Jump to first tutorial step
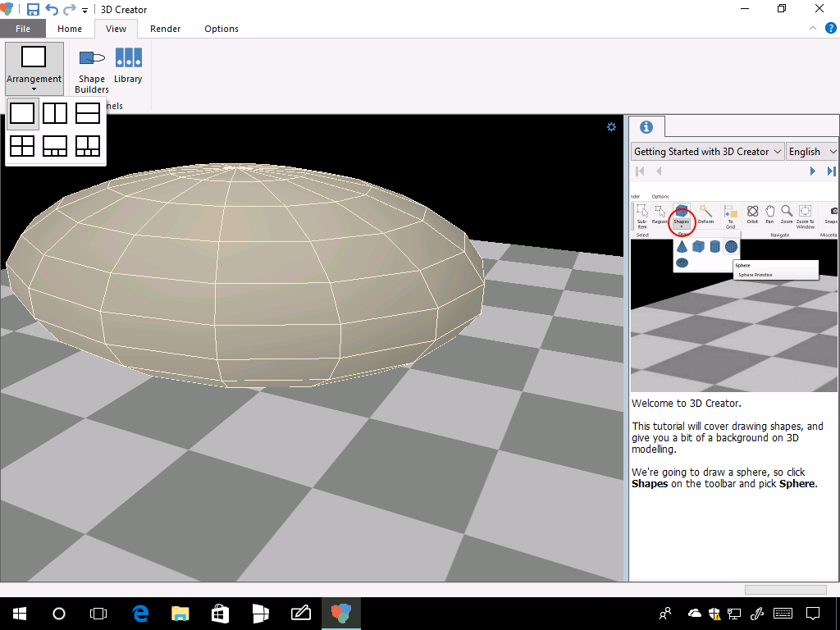Image resolution: width=840 pixels, height=630 pixels. click(640, 171)
